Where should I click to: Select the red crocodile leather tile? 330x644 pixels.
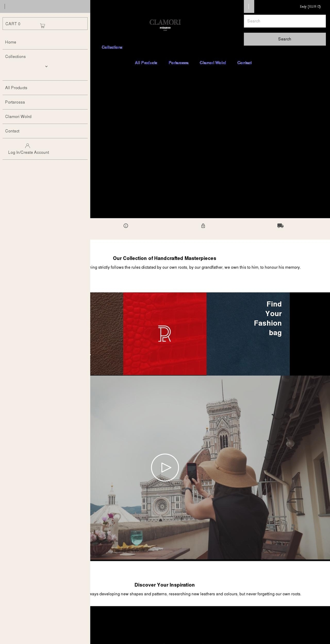point(165,334)
